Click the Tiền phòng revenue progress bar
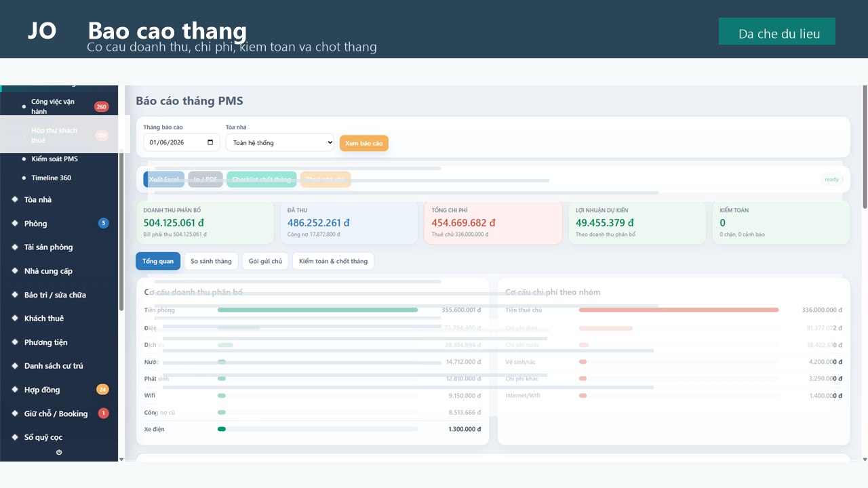Viewport: 868px width, 488px height. [x=317, y=310]
